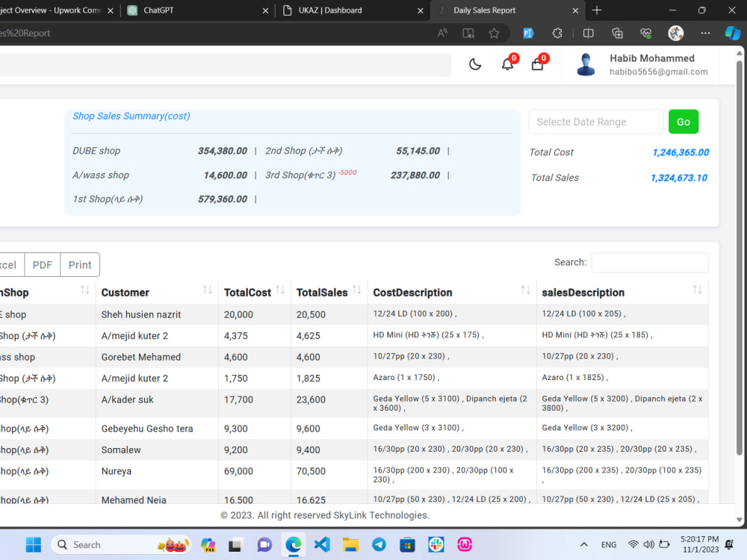Screen dimensions: 747x560
Task: Click Total Sales value 1,324,673.10
Action: click(x=679, y=178)
